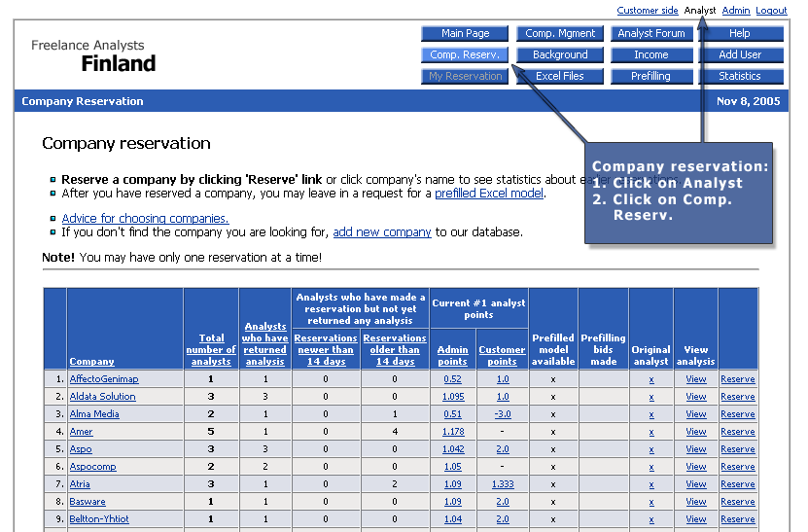Sort by Admin points column
Image resolution: width=808 pixels, height=532 pixels.
click(x=452, y=356)
